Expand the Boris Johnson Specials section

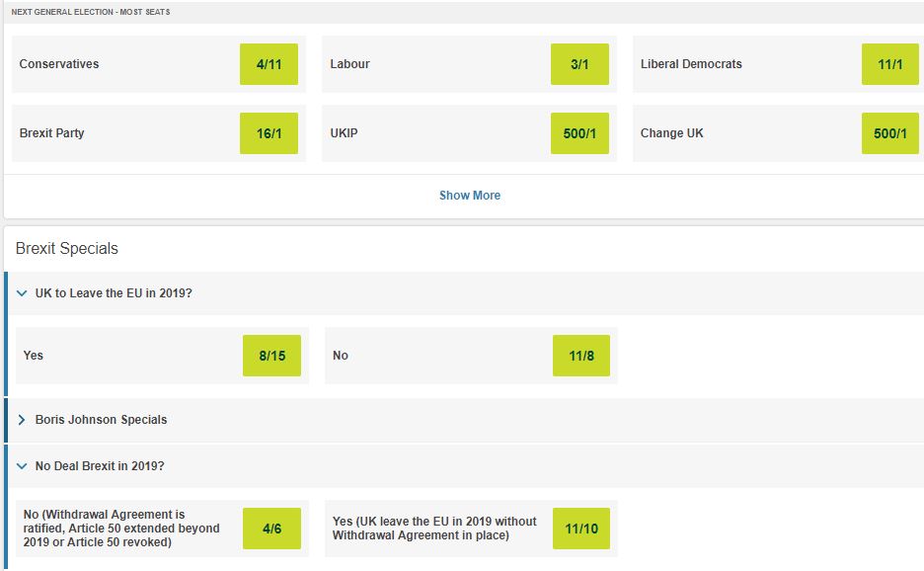(22, 420)
